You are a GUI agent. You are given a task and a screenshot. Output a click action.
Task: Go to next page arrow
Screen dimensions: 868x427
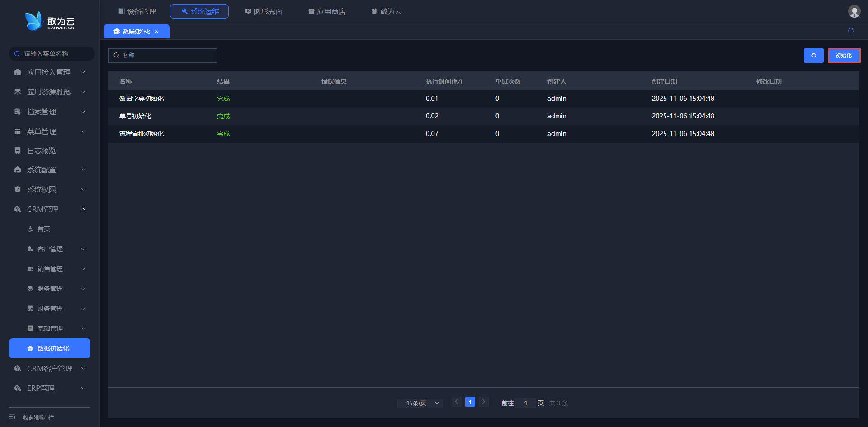point(484,402)
